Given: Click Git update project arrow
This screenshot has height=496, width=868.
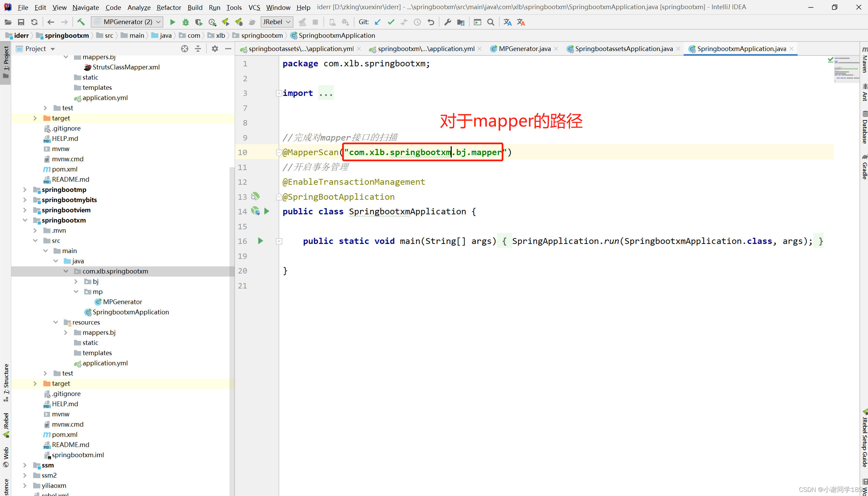Looking at the screenshot, I should (x=377, y=22).
